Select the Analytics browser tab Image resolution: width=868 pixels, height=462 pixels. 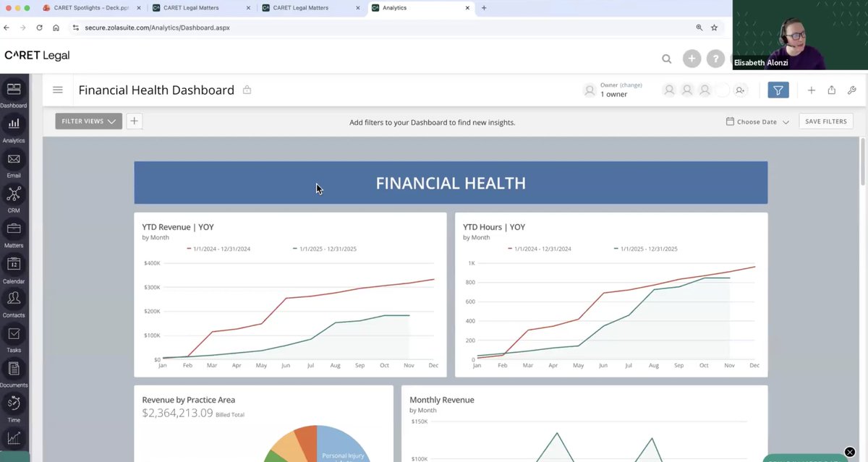[421, 8]
